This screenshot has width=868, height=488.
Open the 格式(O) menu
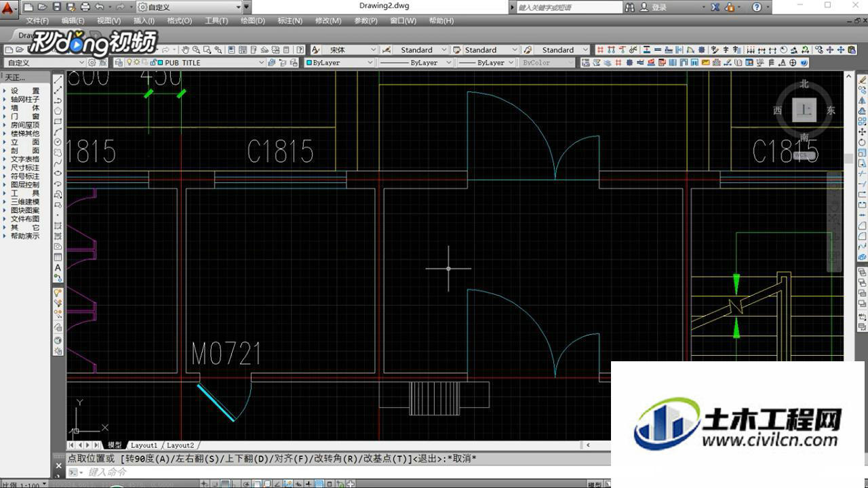coord(179,21)
